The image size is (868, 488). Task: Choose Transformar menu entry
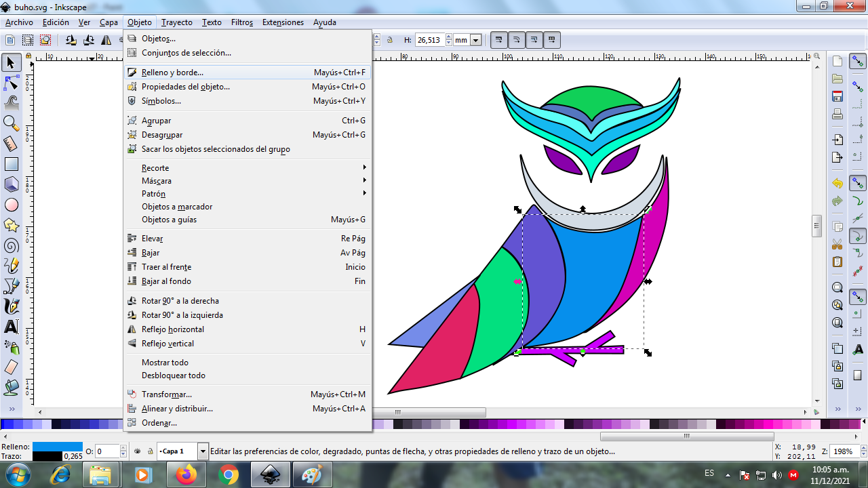247,394
